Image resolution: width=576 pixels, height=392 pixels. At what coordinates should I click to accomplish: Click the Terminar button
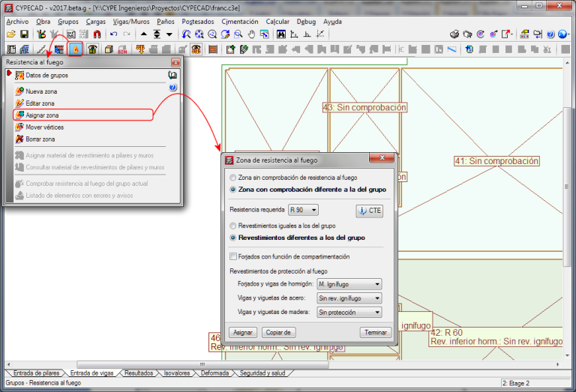[x=376, y=332]
